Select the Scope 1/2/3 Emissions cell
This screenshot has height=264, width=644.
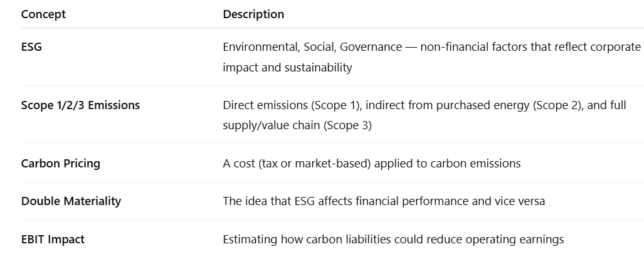(80, 105)
